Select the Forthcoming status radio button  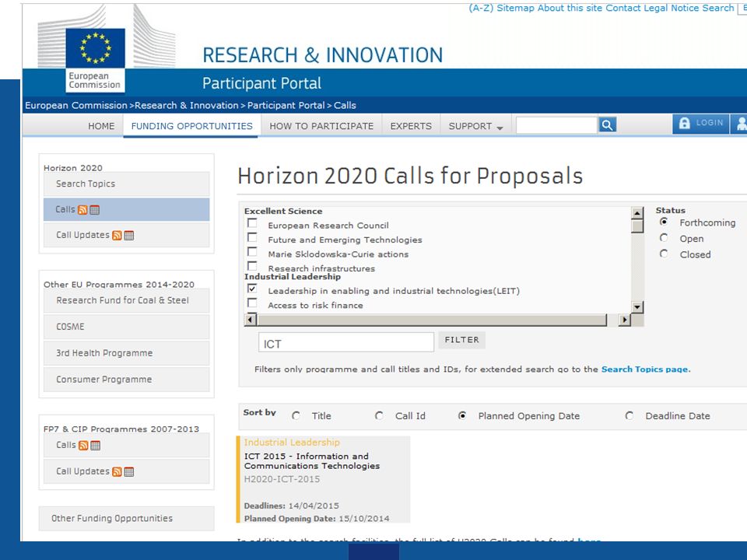pyautogui.click(x=664, y=222)
